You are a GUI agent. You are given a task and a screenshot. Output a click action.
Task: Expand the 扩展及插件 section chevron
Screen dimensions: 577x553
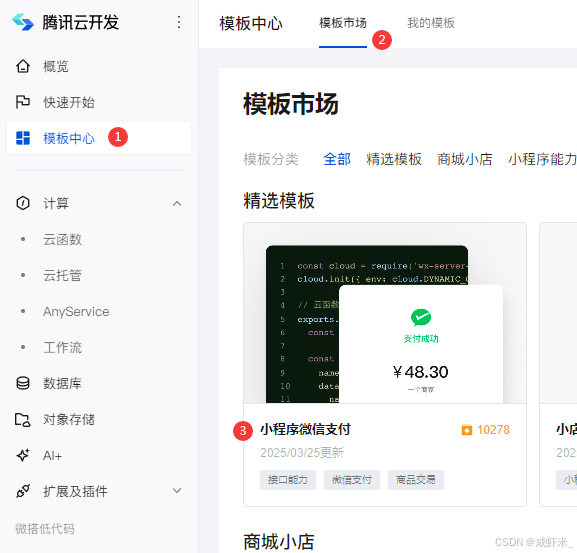point(177,490)
